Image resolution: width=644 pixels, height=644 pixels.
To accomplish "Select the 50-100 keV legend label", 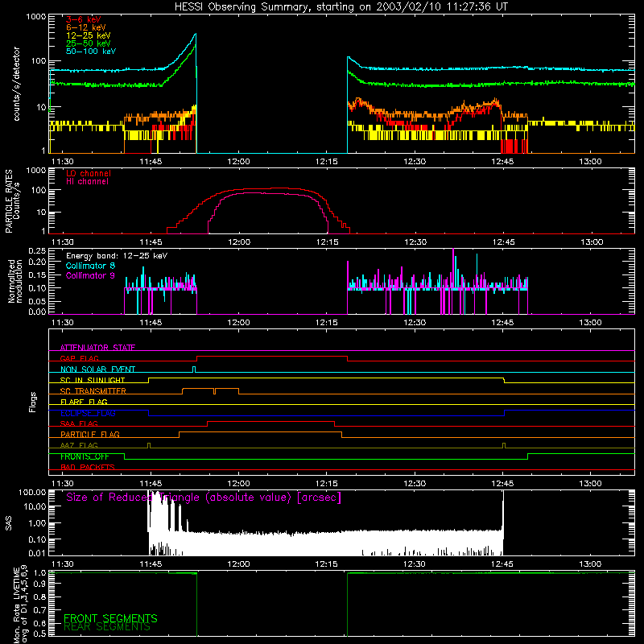I will pyautogui.click(x=91, y=52).
